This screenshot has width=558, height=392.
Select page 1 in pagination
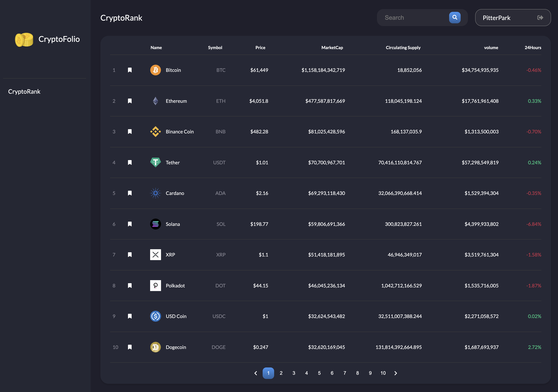point(268,373)
